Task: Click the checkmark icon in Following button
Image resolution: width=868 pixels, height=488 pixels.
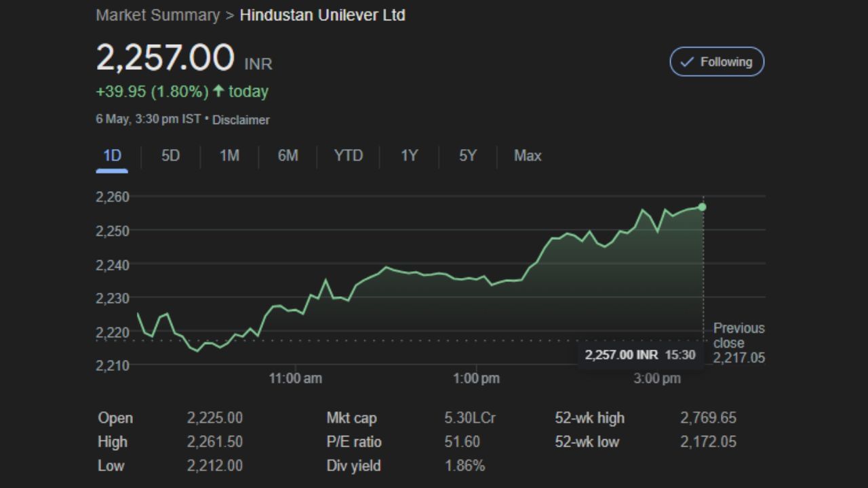Action: pos(687,62)
